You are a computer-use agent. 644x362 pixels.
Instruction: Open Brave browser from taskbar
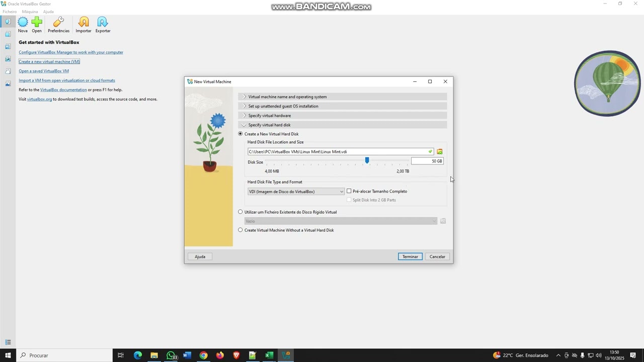(x=236, y=355)
